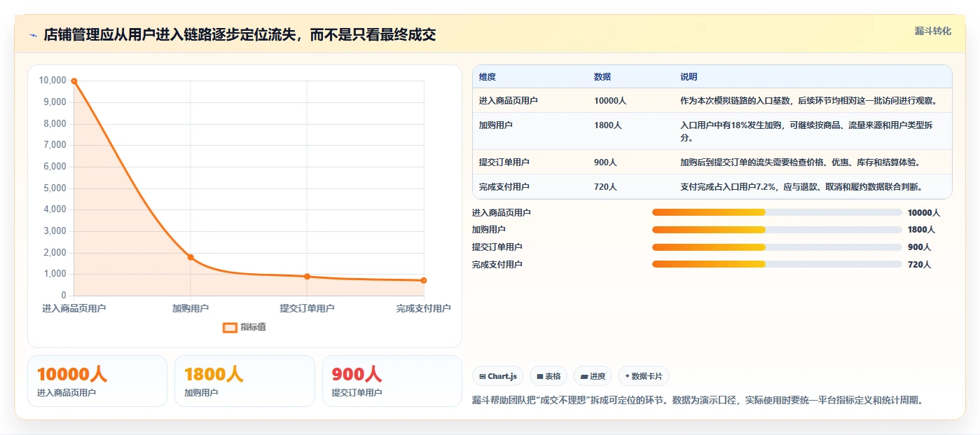Open the 1800人 data card
Screen dimensions: 980x435
(x=244, y=381)
